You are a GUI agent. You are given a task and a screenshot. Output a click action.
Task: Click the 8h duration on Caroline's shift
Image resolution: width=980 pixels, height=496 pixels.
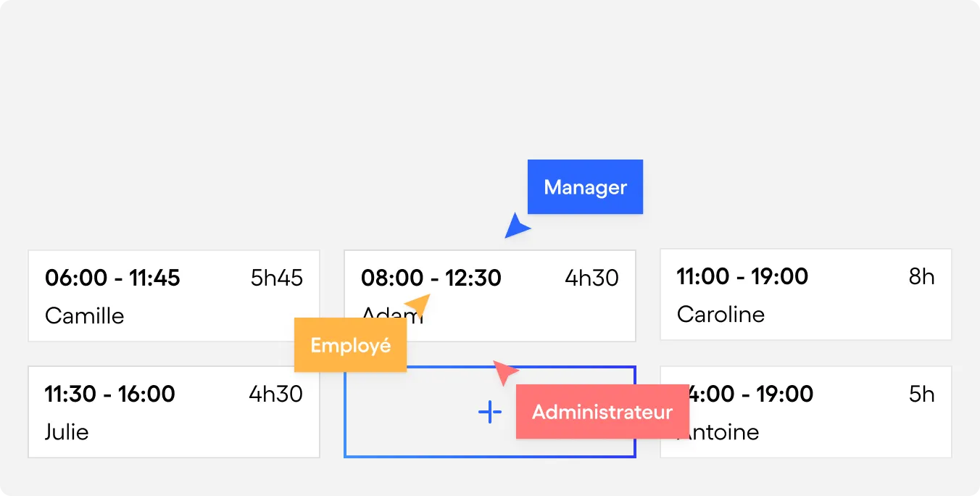tap(923, 276)
